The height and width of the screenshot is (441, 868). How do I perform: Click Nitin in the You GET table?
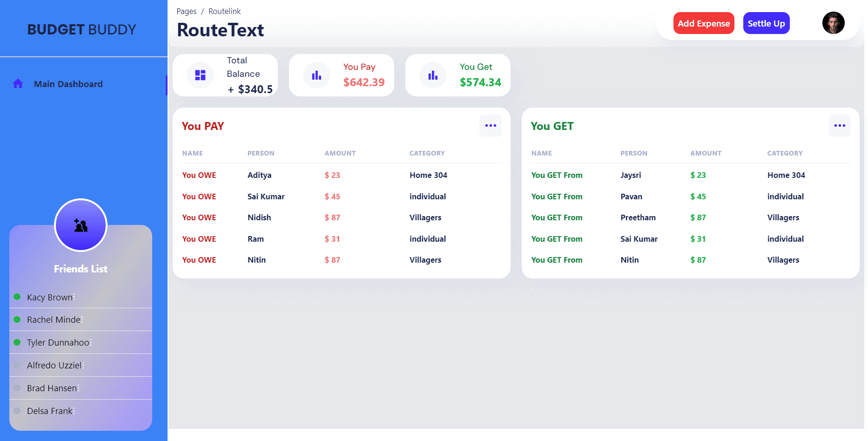[630, 260]
